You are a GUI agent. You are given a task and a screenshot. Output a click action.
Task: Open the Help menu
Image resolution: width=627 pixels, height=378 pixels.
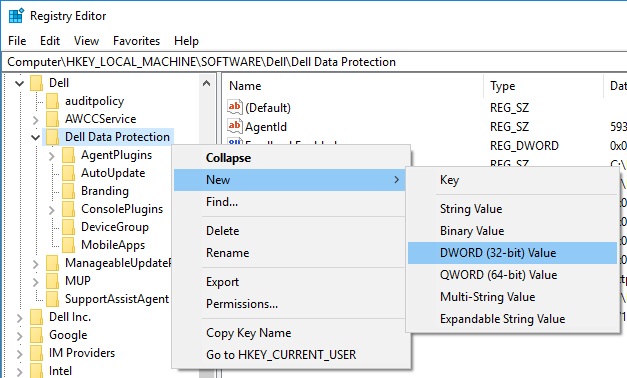pyautogui.click(x=186, y=41)
